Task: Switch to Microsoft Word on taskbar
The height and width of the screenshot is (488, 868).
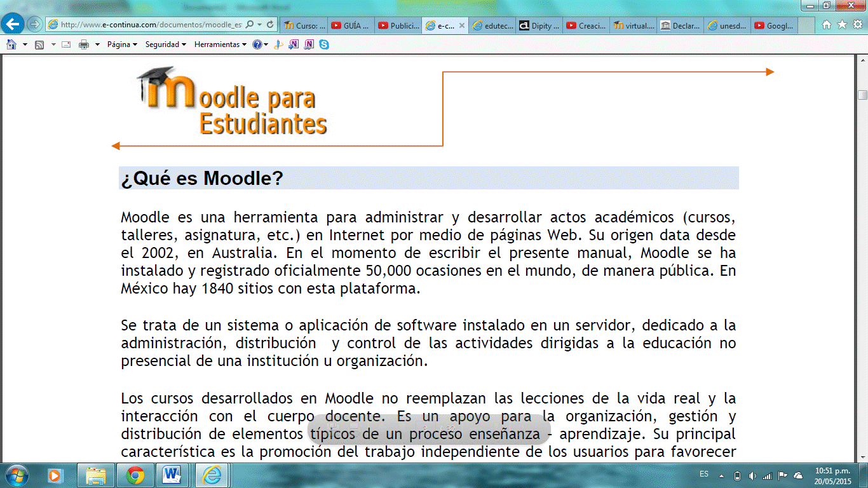Action: [172, 475]
